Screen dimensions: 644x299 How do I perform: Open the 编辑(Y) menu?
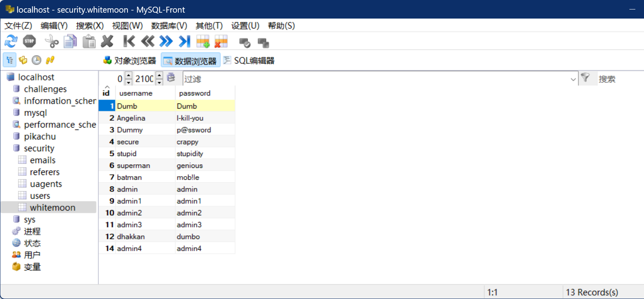click(54, 26)
